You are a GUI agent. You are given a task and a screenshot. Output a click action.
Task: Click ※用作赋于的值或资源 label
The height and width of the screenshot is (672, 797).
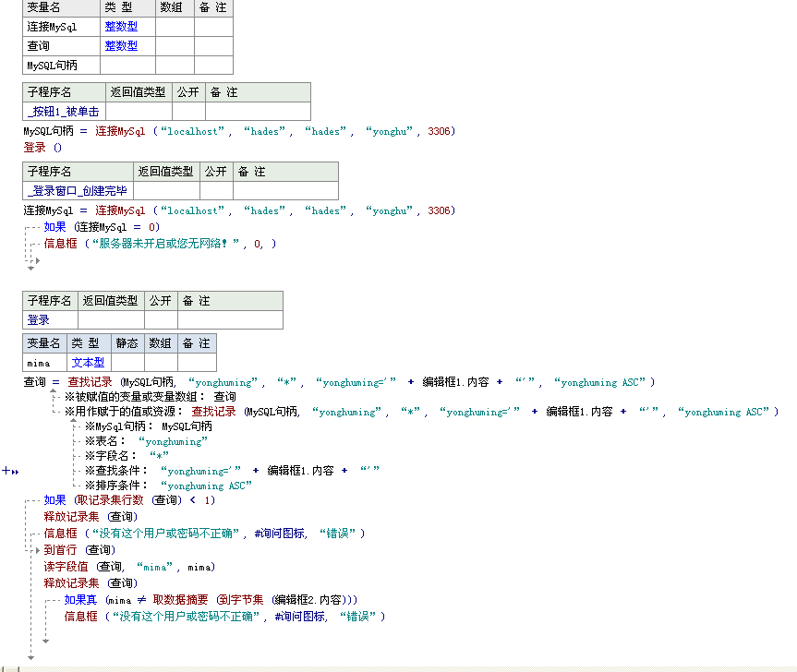tap(125, 411)
